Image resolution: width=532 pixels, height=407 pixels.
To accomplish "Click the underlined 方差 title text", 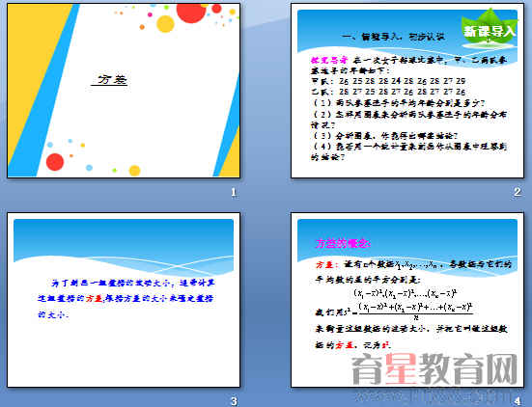I will 110,80.
